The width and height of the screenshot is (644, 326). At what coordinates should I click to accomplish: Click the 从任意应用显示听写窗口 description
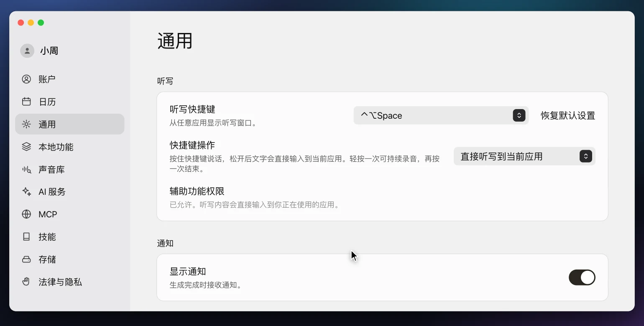click(x=213, y=123)
